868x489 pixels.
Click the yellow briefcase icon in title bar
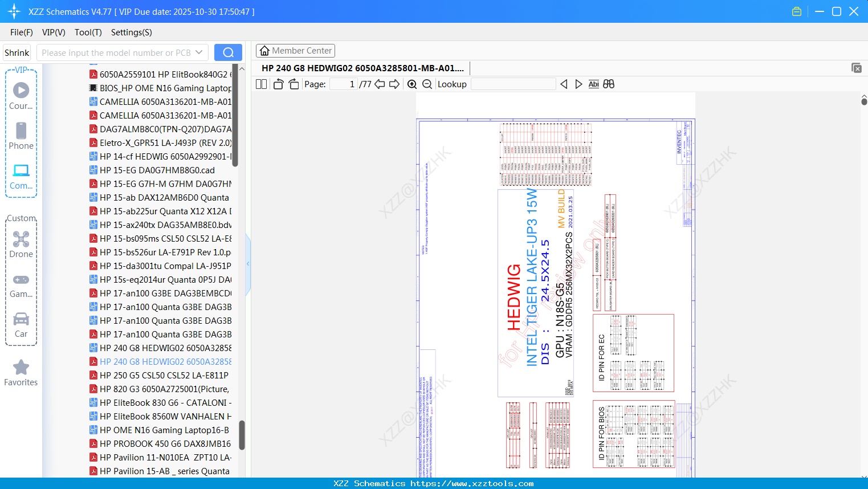pos(797,11)
